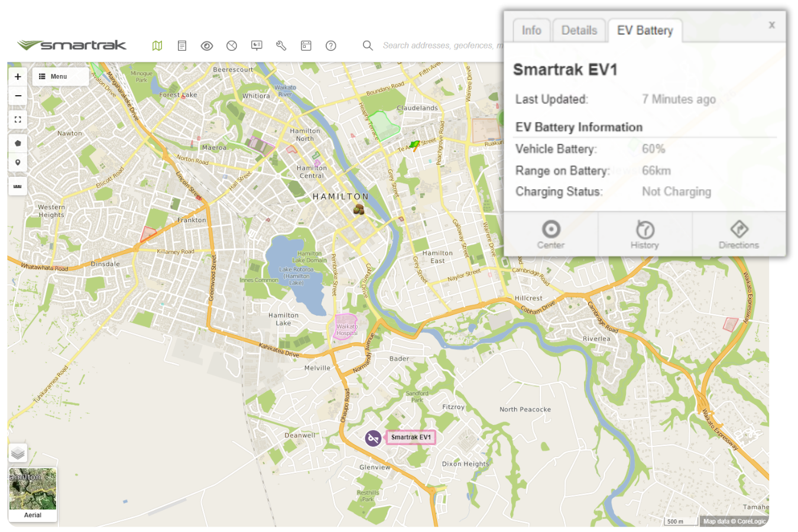Close the Smartrak EV1 panel
The height and width of the screenshot is (532, 798).
pyautogui.click(x=771, y=25)
